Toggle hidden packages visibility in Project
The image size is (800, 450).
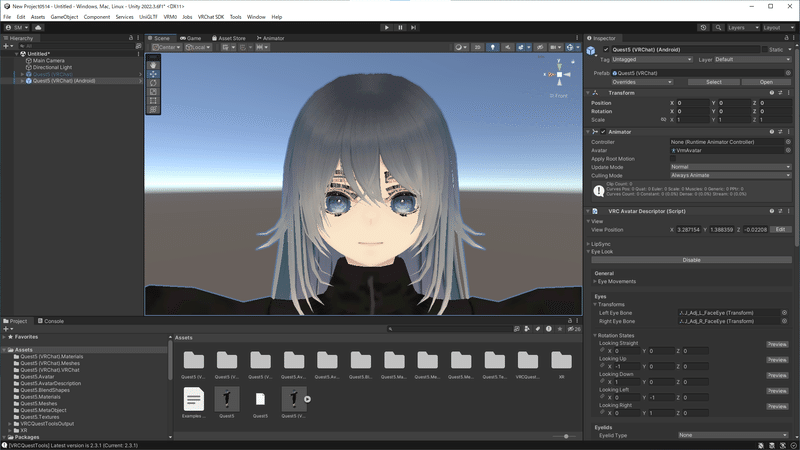(x=574, y=329)
